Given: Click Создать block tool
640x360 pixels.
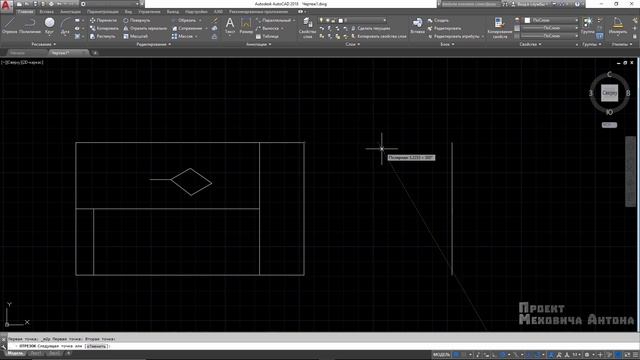Looking at the screenshot, I should [x=438, y=20].
